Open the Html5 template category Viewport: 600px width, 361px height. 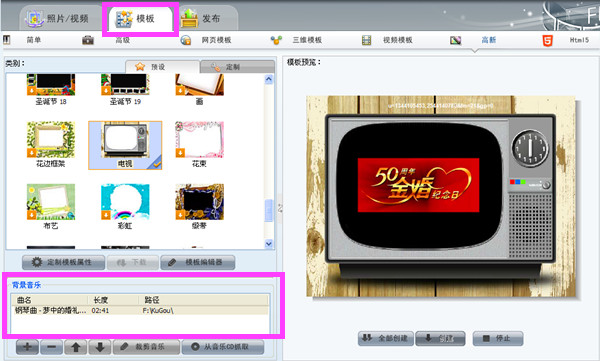point(579,40)
